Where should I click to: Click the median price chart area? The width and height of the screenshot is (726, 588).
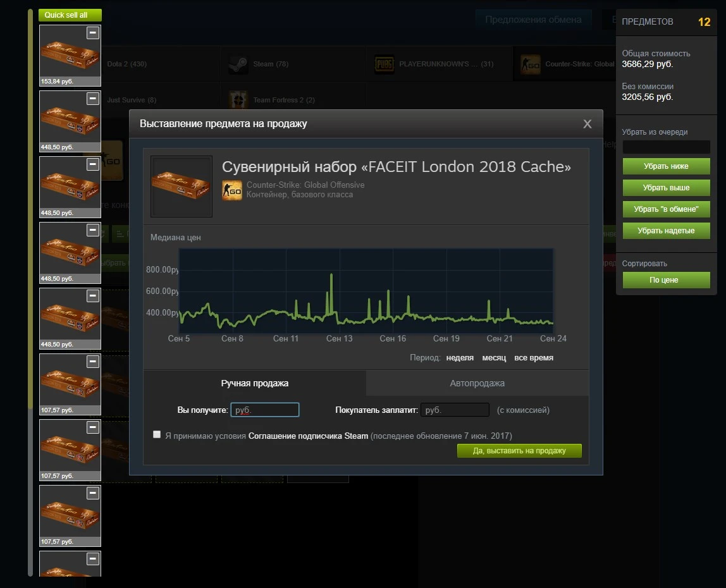click(366, 290)
